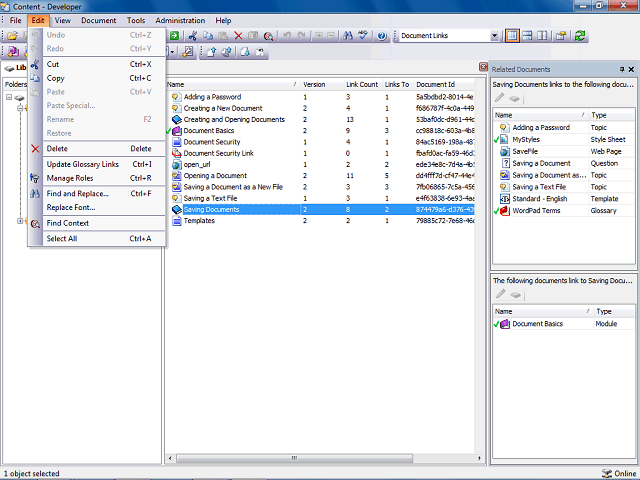This screenshot has height=480, width=640.
Task: Click the orange key toolbar icon in second row
Action: pos(188,52)
